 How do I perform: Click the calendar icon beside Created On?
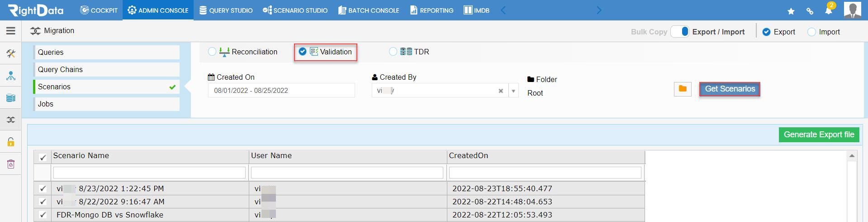(211, 77)
